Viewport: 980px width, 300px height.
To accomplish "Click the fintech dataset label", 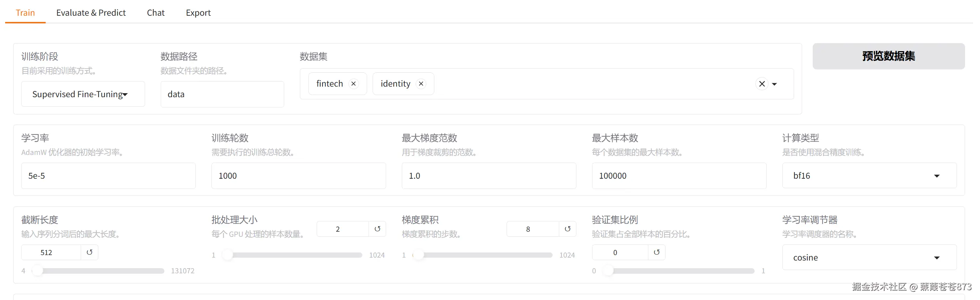I will (x=329, y=84).
